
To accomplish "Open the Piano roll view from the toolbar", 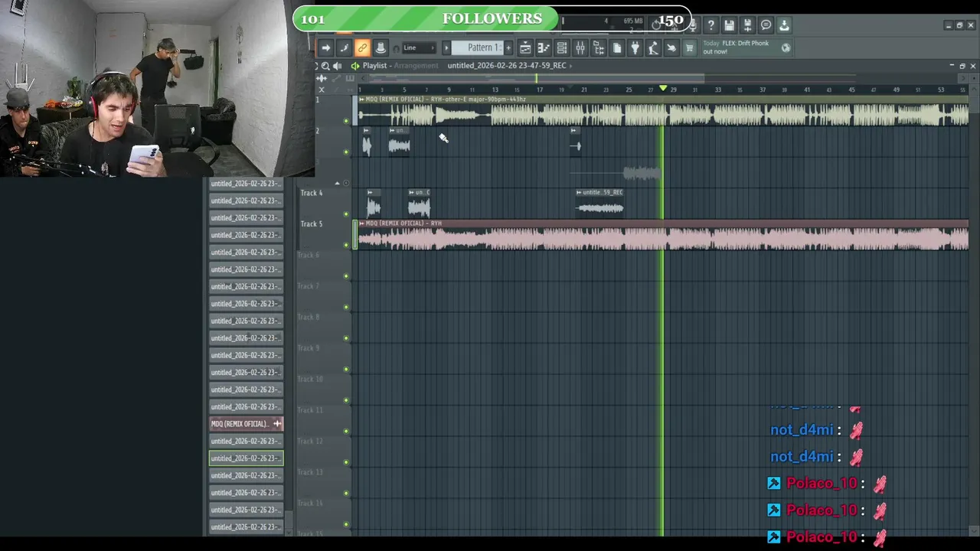I will tap(544, 47).
